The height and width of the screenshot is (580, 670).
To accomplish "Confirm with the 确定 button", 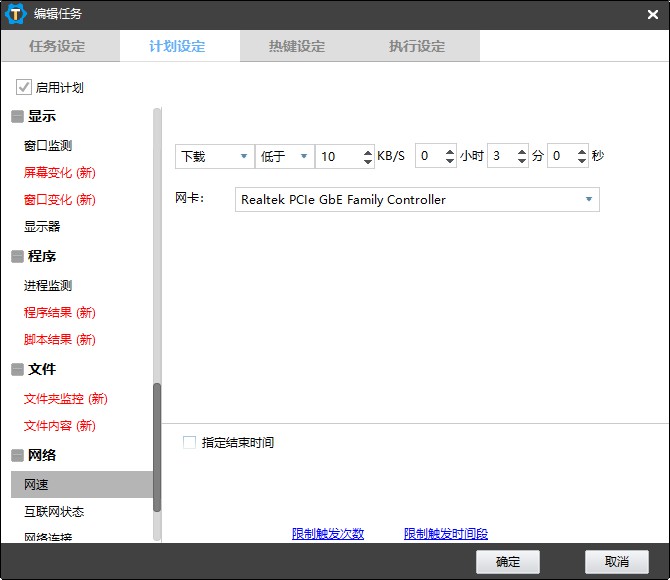I will [x=508, y=562].
